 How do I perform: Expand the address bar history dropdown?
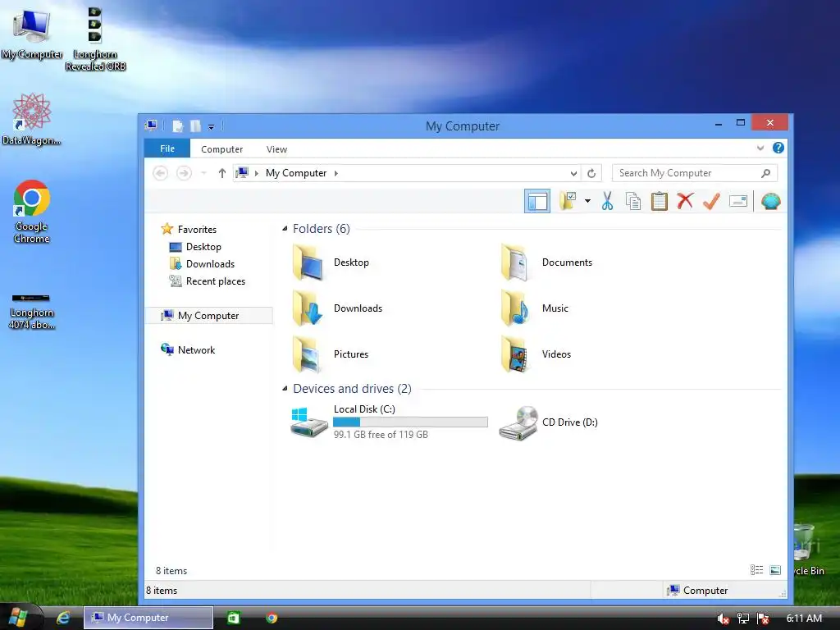click(573, 173)
